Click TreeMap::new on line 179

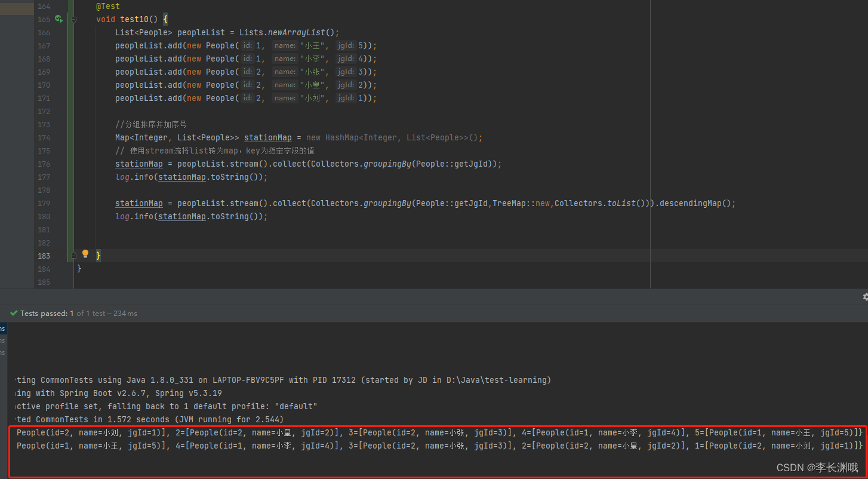click(x=521, y=203)
